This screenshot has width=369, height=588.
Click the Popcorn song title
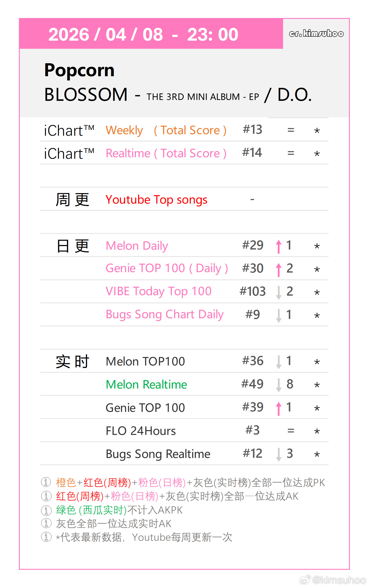coord(79,70)
